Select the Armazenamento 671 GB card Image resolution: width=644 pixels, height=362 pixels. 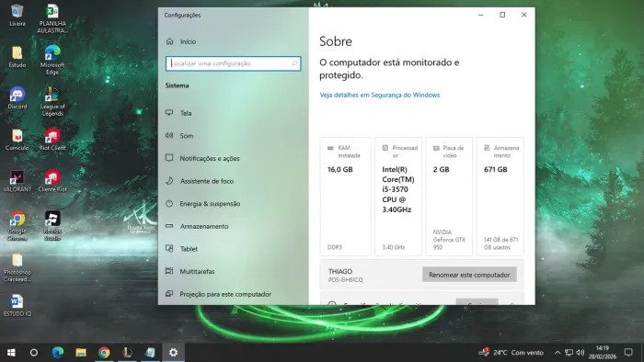(x=500, y=197)
